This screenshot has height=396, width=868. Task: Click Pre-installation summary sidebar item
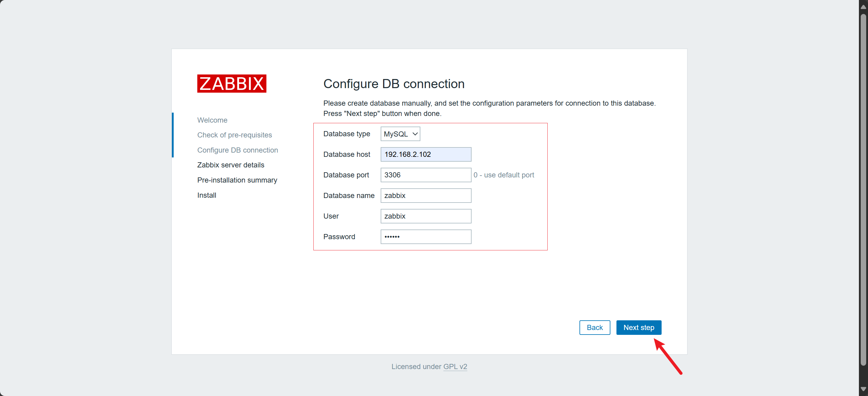point(237,180)
